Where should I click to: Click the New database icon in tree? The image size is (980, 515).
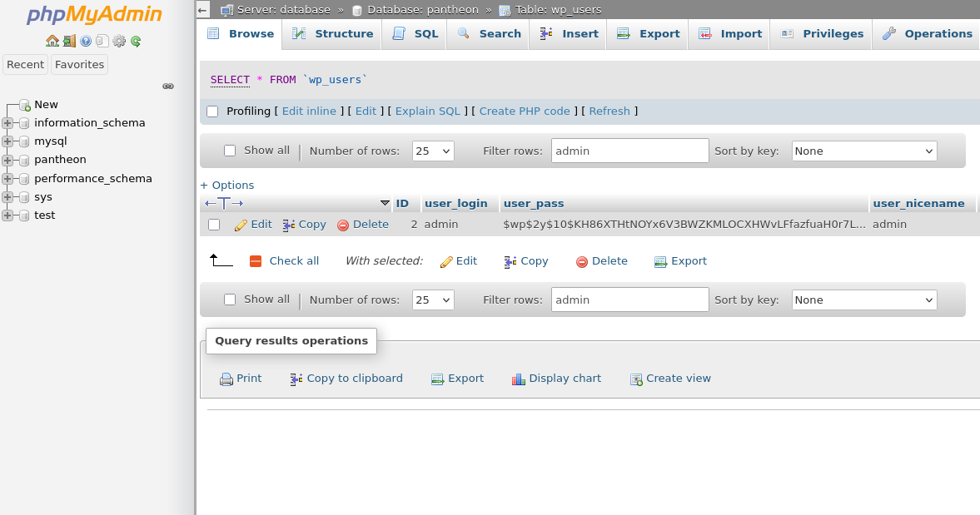[x=25, y=105]
